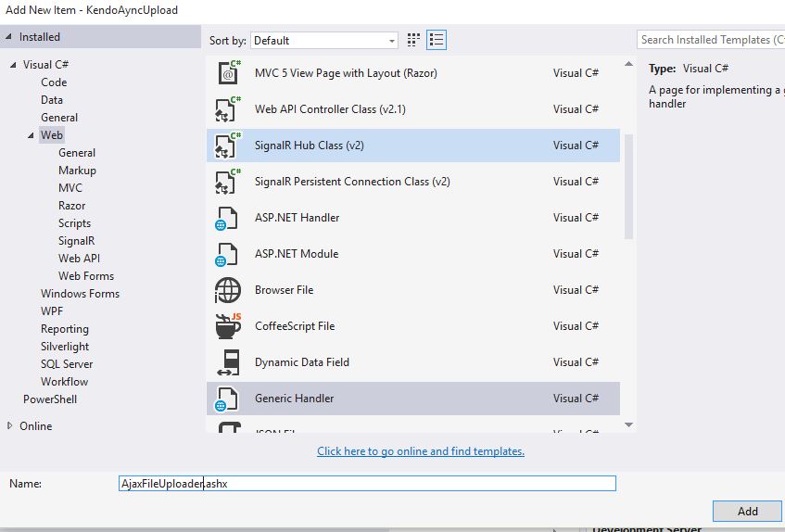Click the Dynamic Data Field icon
Viewport: 785px width, 532px height.
click(227, 362)
